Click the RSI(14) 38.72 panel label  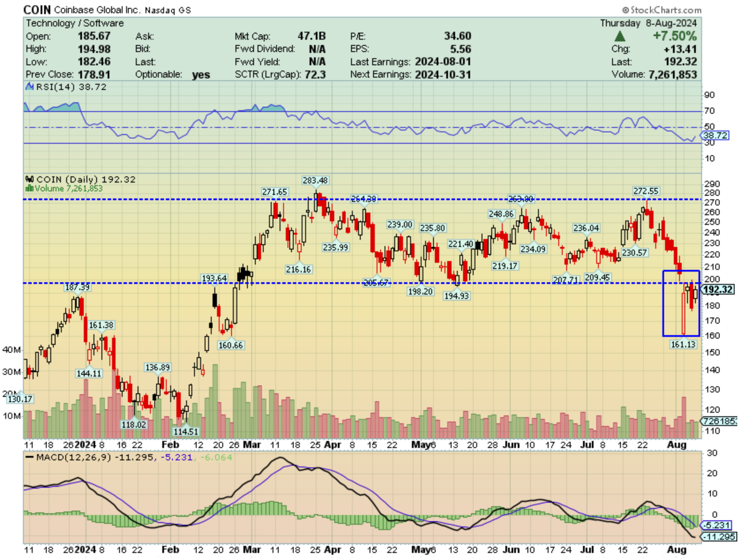tap(71, 87)
